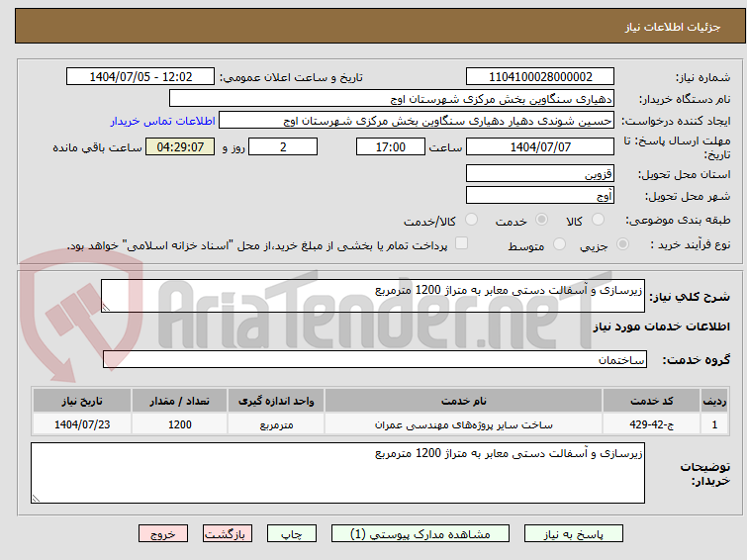The width and height of the screenshot is (747, 560).
Task: Select the کالا/خدمت radio button
Action: pyautogui.click(x=471, y=220)
